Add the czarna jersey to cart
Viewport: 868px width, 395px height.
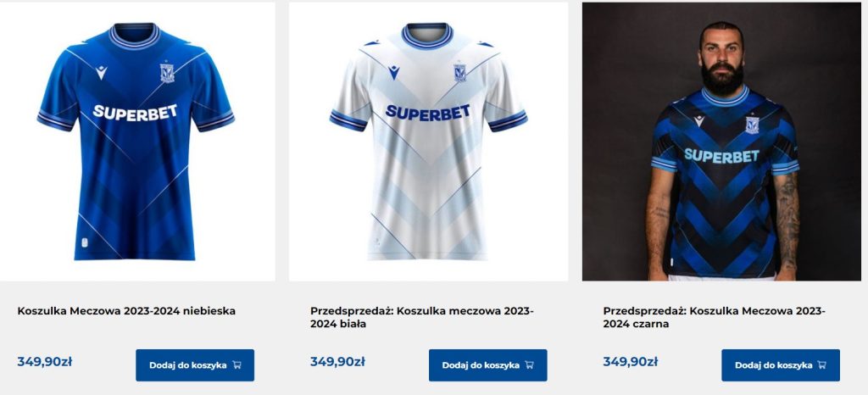(781, 365)
